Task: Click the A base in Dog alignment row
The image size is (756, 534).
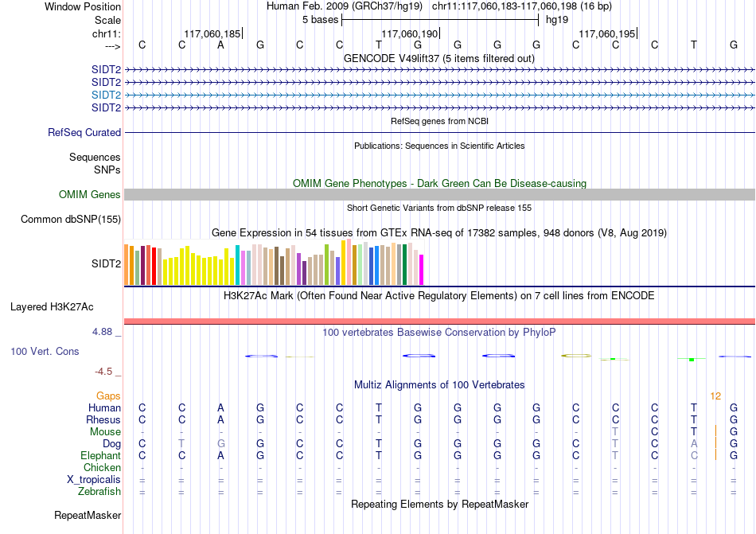Action: (x=694, y=444)
